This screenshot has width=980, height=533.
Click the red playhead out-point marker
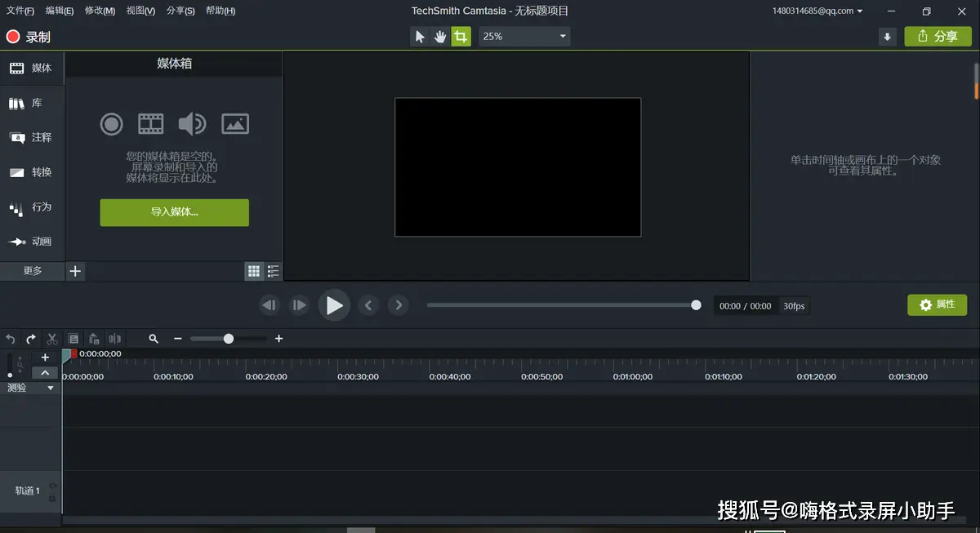[74, 353]
